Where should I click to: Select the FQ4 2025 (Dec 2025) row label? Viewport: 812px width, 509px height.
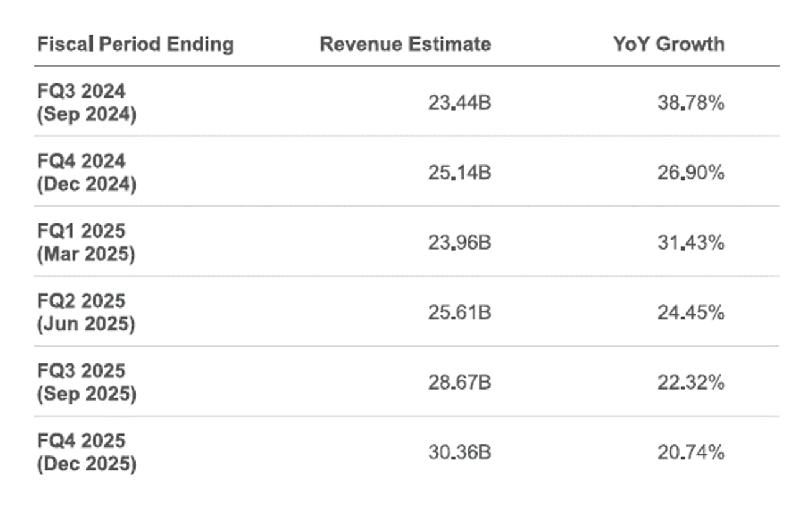click(86, 452)
